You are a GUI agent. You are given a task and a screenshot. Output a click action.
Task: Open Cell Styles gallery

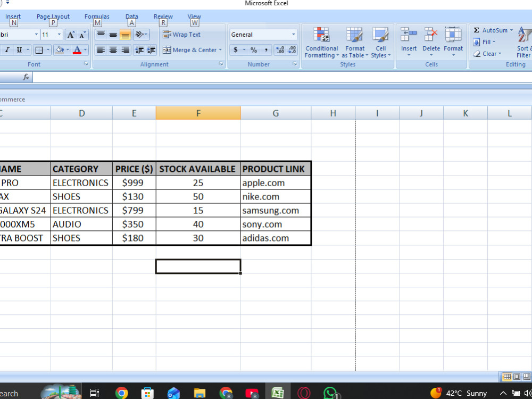pyautogui.click(x=380, y=43)
